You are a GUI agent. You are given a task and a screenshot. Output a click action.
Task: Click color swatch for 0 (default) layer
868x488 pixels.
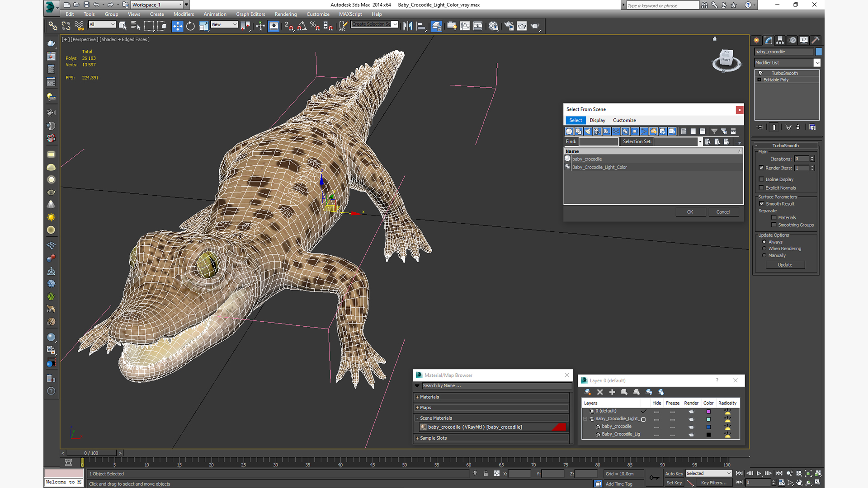pos(708,412)
